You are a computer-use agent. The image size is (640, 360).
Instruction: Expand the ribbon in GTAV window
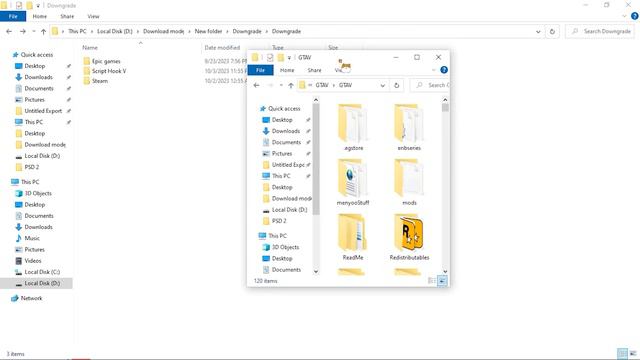point(433,70)
